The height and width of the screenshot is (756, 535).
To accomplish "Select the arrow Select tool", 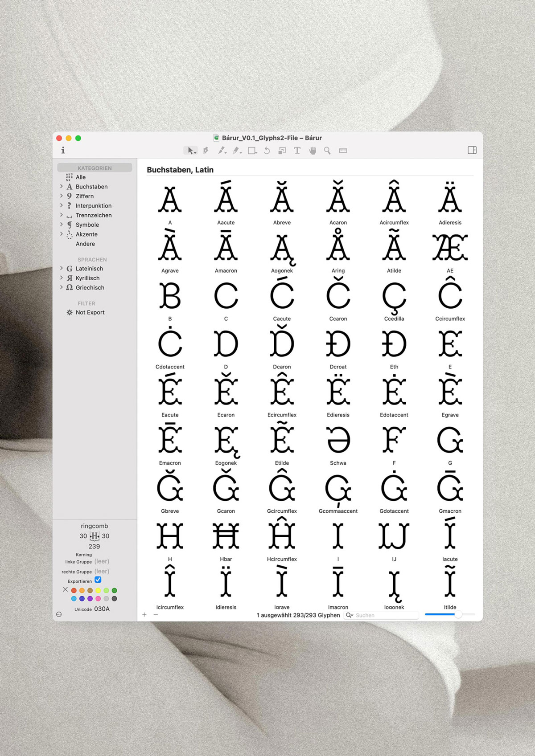I will point(191,151).
